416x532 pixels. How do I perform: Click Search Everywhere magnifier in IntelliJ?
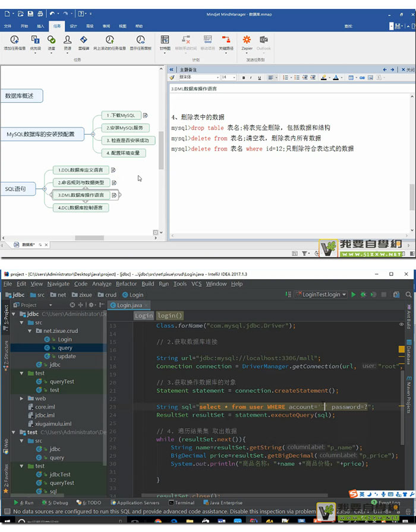click(x=408, y=294)
